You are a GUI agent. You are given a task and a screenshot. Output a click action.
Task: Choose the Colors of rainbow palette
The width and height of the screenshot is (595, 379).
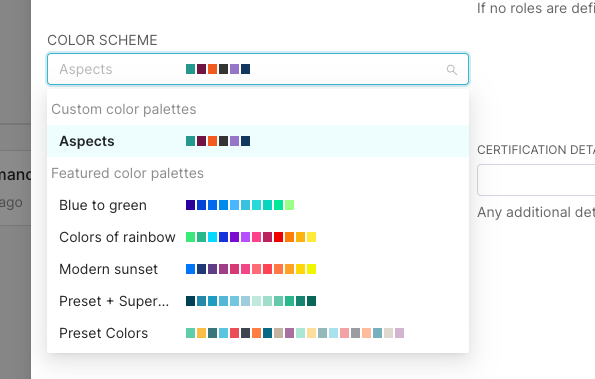point(258,237)
